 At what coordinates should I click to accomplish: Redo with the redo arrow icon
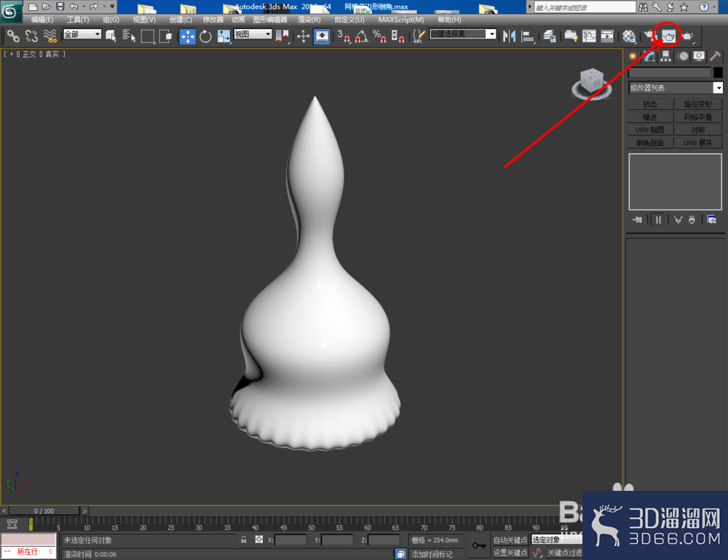click(94, 7)
